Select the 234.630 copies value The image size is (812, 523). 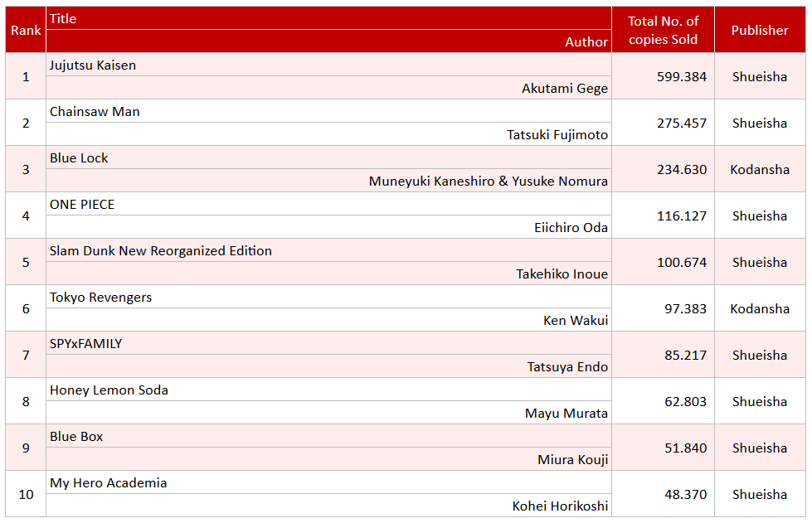pos(682,170)
